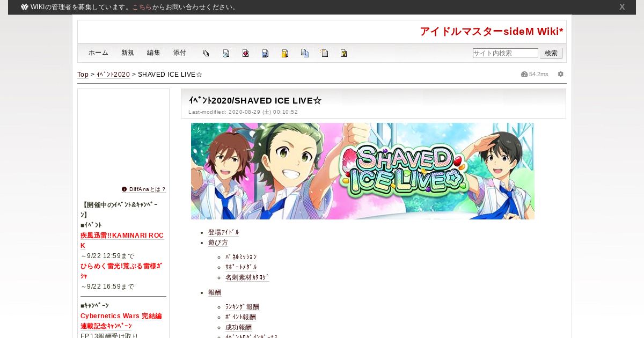Screen dimensions: 644x338
Task: Click the ｲﾍﾞﾝﾄ2020/SHAVED ICE LIVE☆ page heading
Action: point(255,100)
